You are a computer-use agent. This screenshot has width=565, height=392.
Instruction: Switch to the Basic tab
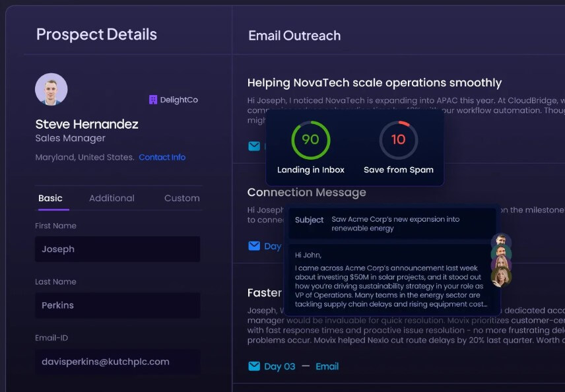tap(50, 198)
